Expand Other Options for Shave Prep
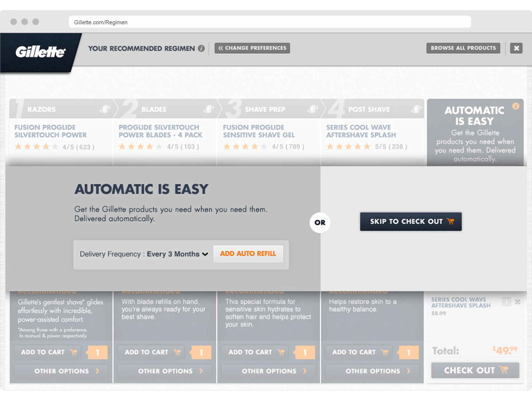 coord(269,371)
